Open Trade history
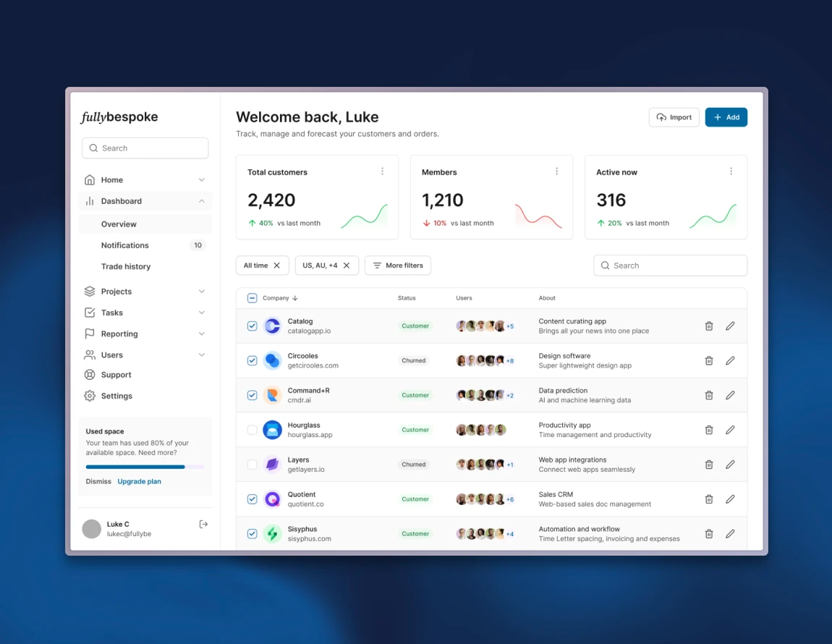 145,266
